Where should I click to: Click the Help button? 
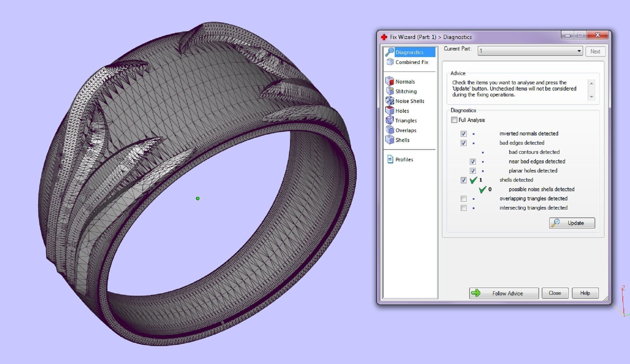pyautogui.click(x=585, y=293)
